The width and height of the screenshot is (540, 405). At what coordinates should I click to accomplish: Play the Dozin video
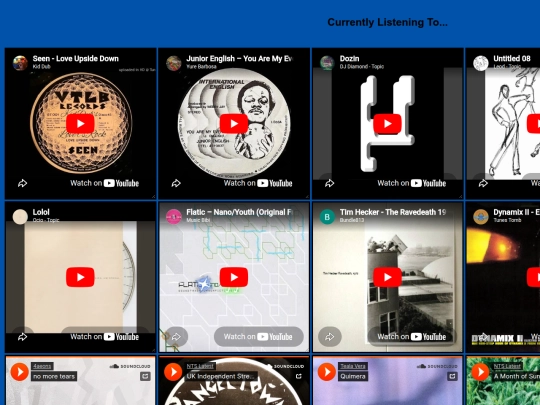pyautogui.click(x=387, y=124)
